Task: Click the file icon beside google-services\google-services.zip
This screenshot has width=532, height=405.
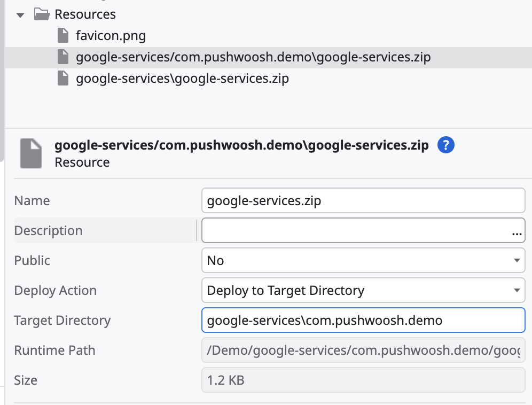Action: tap(63, 79)
